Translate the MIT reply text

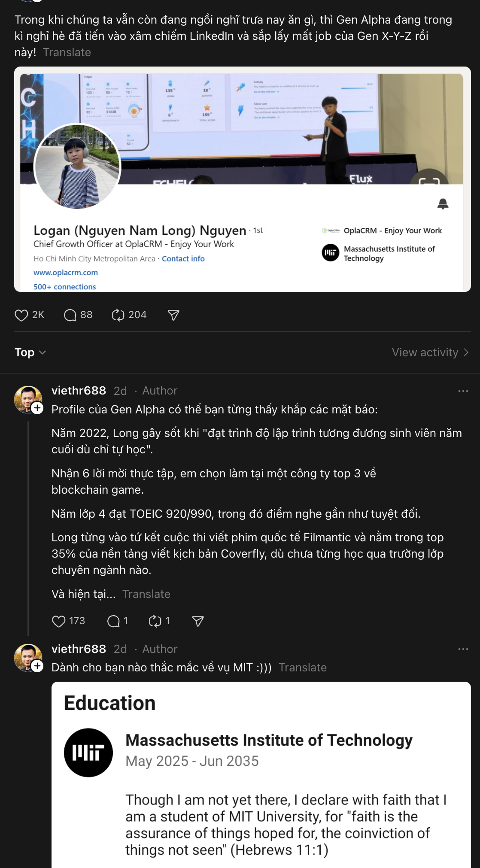[303, 668]
